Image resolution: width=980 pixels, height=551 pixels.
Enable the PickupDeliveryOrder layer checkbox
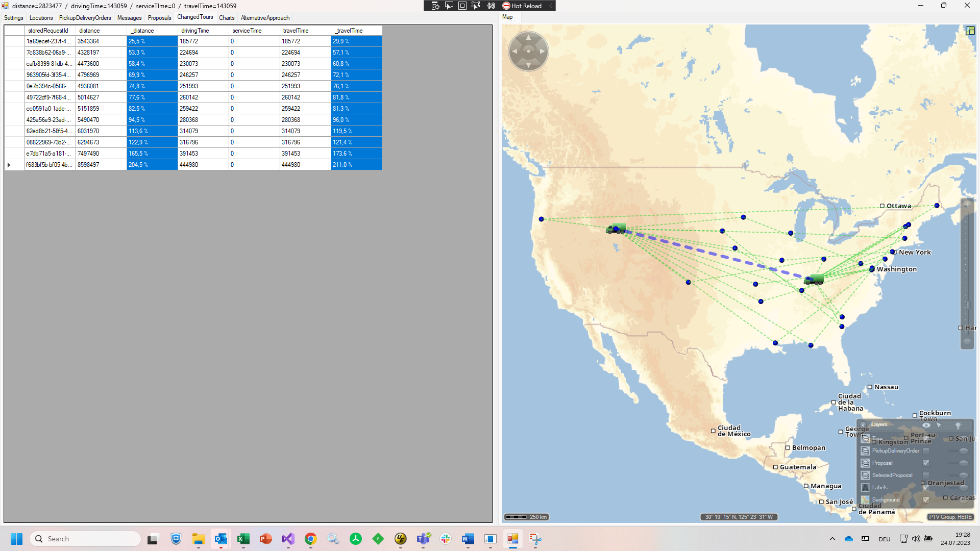point(926,451)
